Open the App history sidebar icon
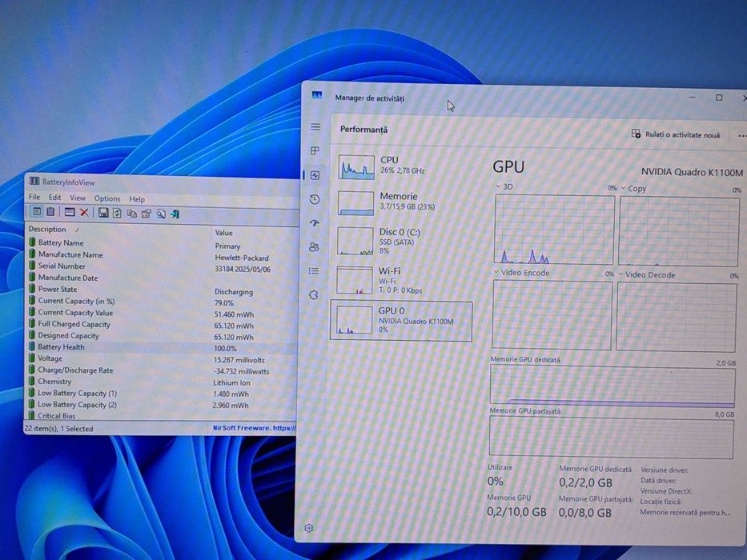The height and width of the screenshot is (560, 747). (x=315, y=199)
